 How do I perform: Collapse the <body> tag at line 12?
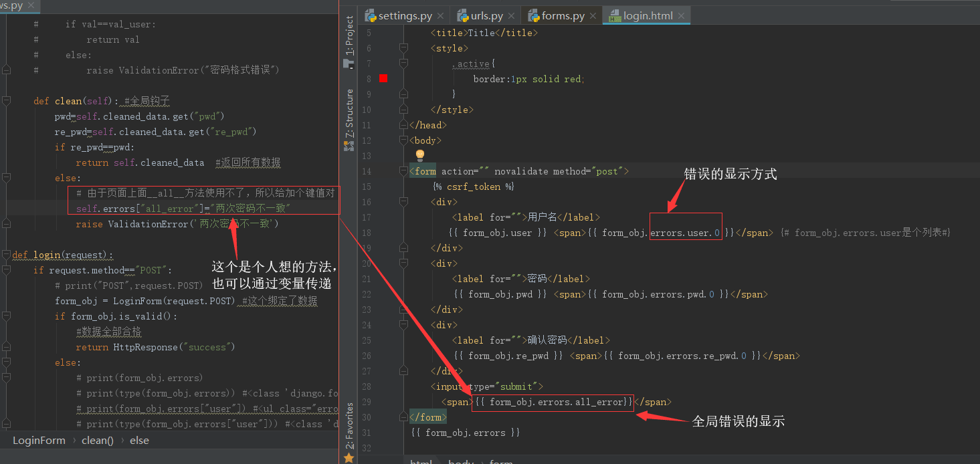click(403, 140)
